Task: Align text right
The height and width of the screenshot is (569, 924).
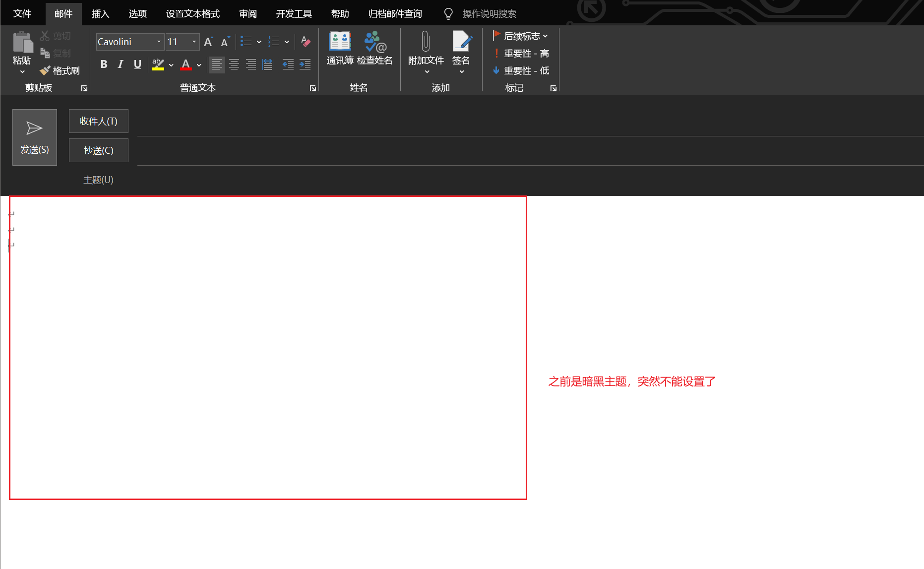Action: [x=251, y=64]
